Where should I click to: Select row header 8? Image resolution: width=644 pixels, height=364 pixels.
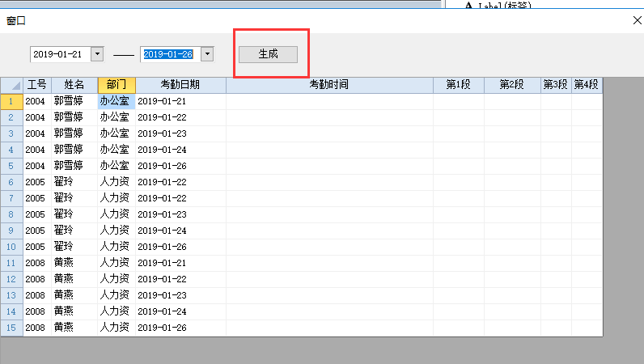coord(11,214)
